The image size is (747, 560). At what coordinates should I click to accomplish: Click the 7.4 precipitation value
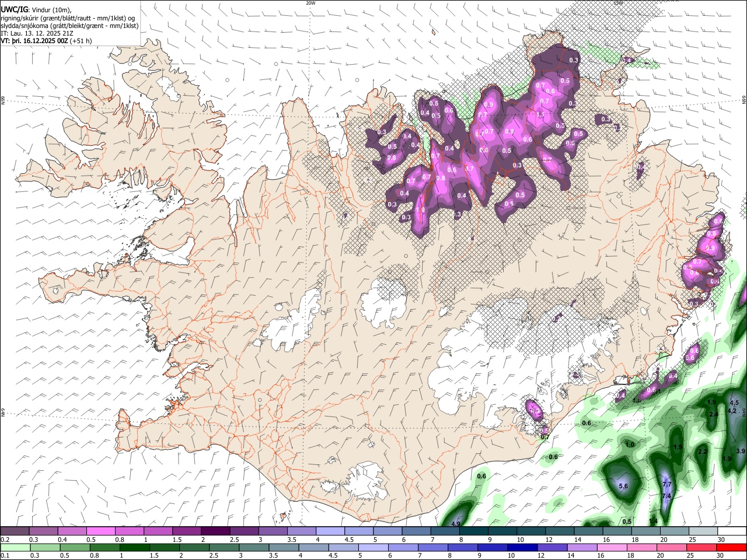(666, 496)
